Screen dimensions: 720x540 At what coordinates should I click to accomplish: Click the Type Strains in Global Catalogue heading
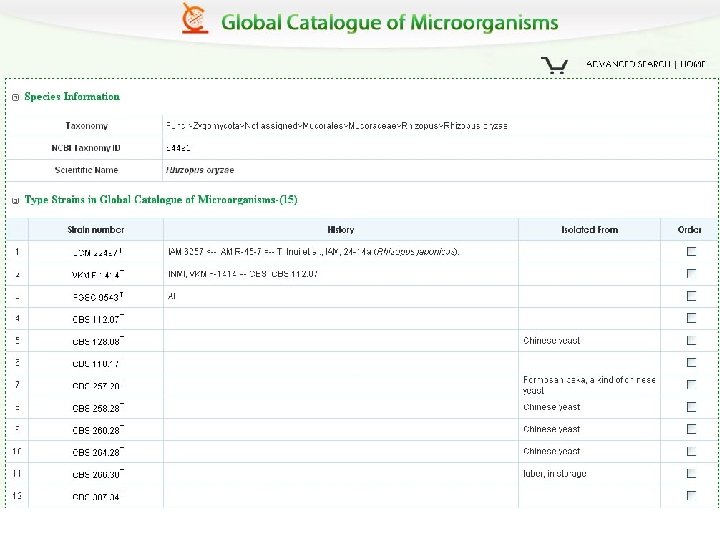point(161,200)
